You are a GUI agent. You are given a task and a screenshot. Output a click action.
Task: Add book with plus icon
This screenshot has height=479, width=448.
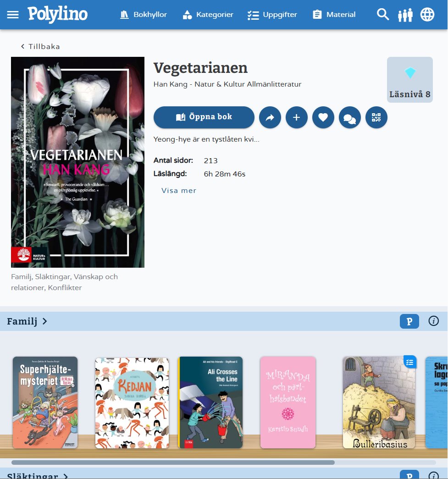pyautogui.click(x=296, y=117)
